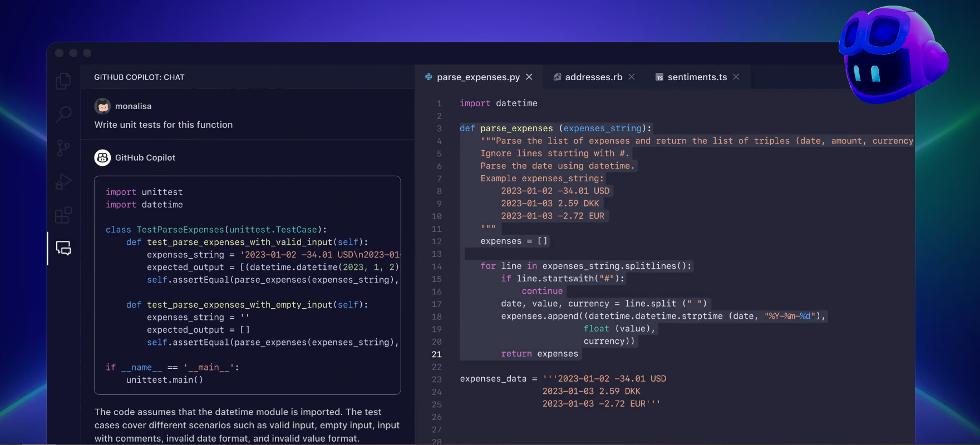Open the Extensions blocks icon

[x=63, y=215]
